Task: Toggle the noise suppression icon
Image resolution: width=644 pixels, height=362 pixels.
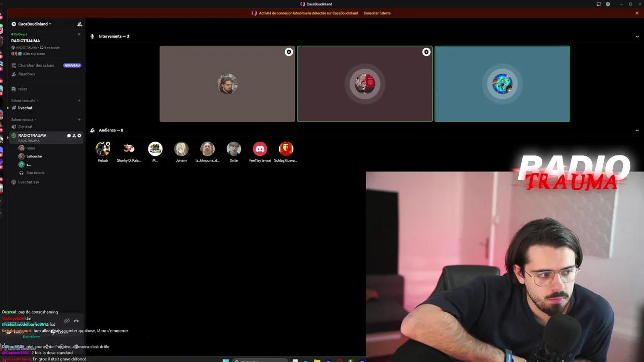Action: [67, 321]
